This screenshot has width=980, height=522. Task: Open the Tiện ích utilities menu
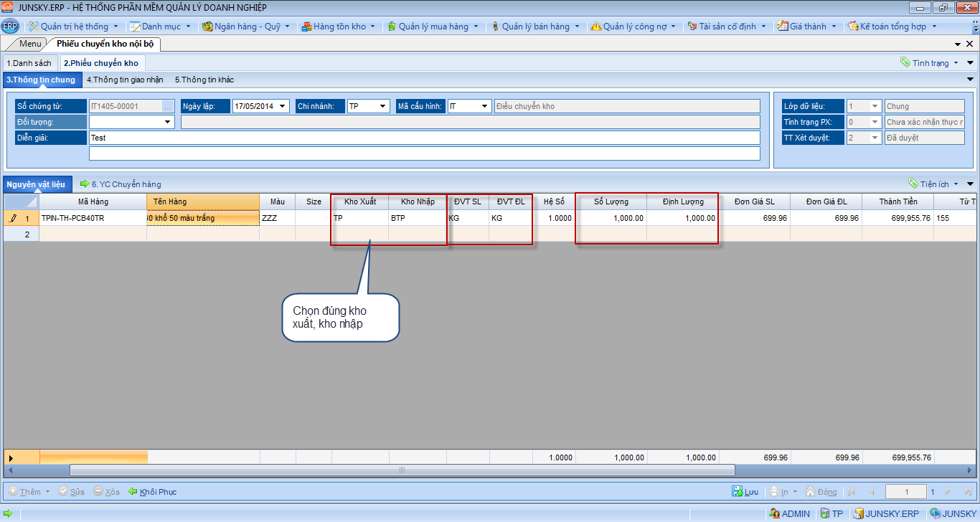[932, 184]
